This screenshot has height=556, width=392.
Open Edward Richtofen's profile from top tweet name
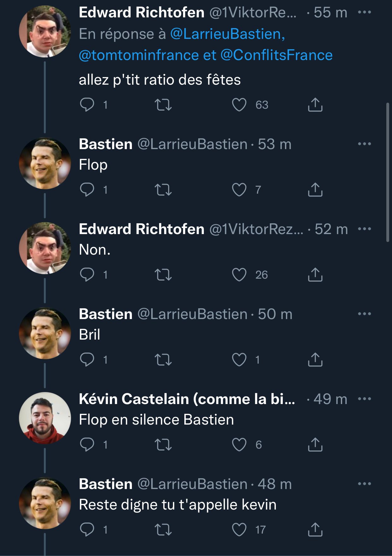tap(141, 13)
